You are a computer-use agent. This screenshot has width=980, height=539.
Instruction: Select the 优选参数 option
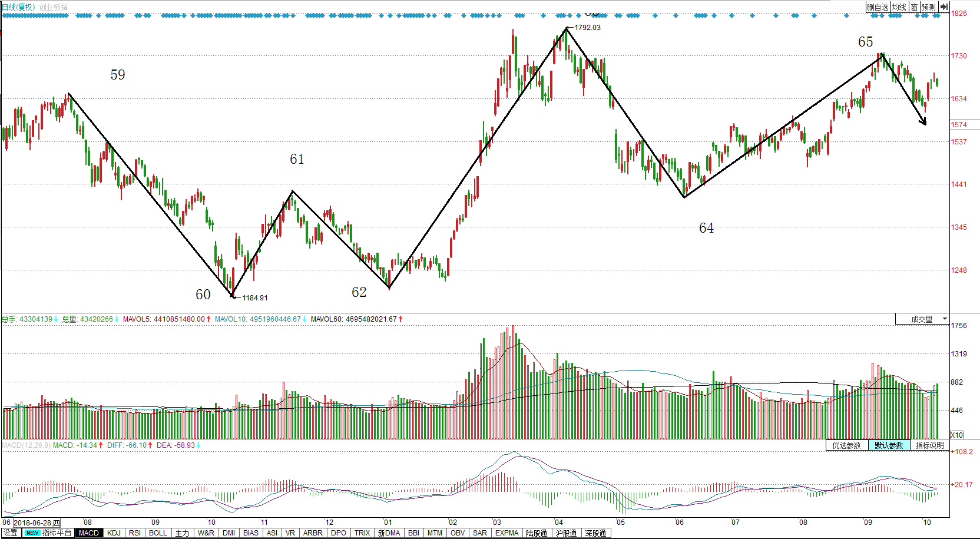tap(847, 445)
